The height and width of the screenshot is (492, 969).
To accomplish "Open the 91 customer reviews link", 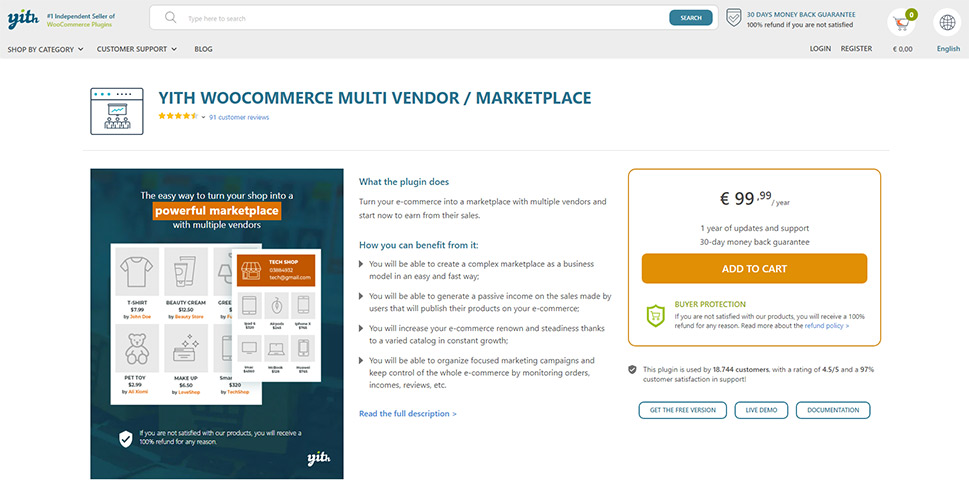I will (239, 117).
